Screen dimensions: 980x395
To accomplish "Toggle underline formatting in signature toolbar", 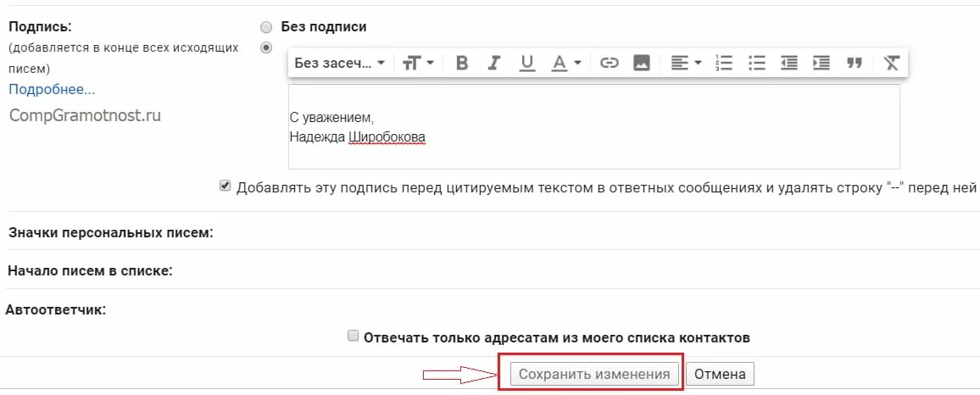I will tap(527, 63).
